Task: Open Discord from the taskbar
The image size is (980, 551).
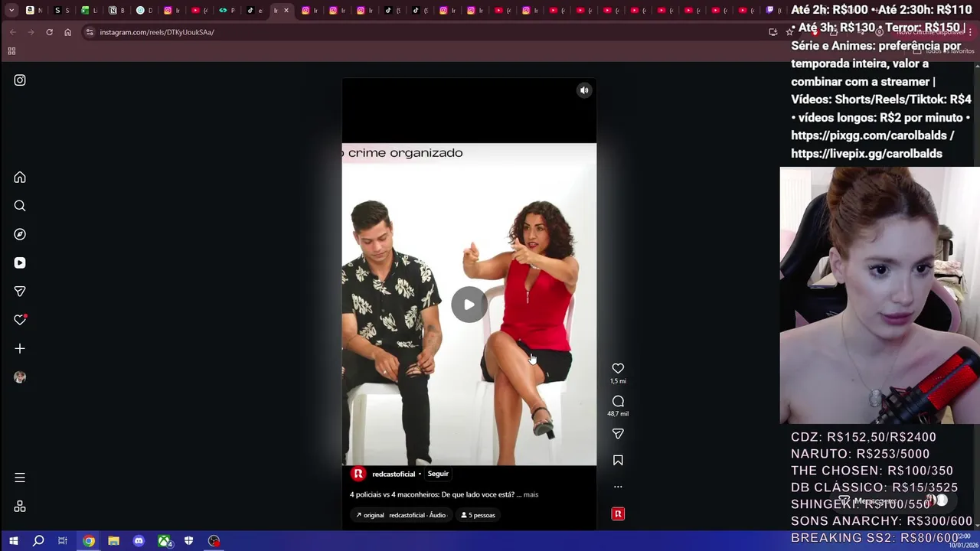Action: (x=139, y=541)
